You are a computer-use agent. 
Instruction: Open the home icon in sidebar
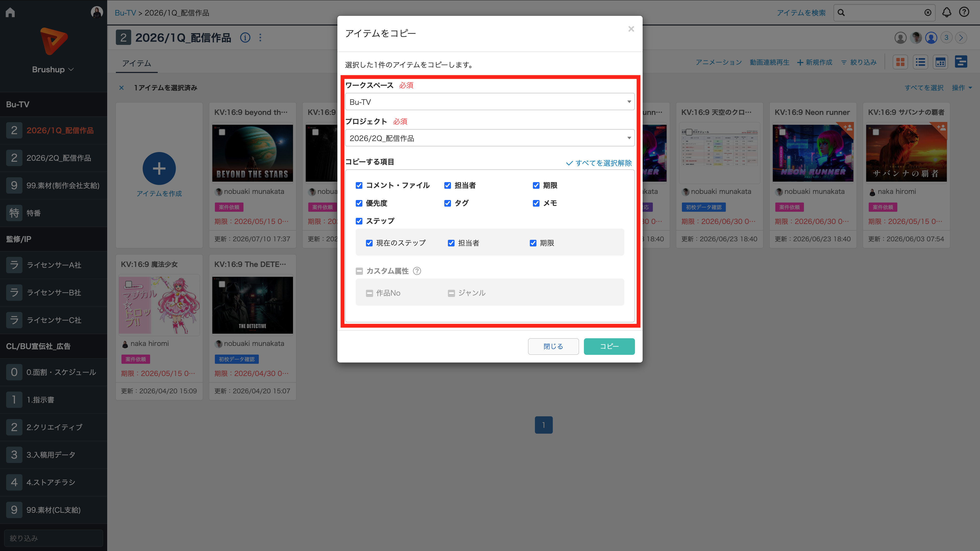[x=10, y=12]
